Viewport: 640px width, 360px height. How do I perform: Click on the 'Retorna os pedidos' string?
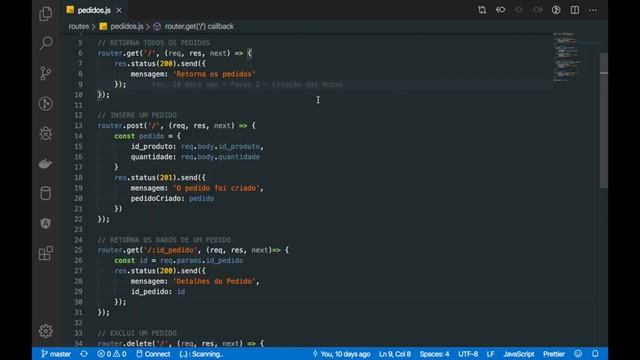click(214, 74)
